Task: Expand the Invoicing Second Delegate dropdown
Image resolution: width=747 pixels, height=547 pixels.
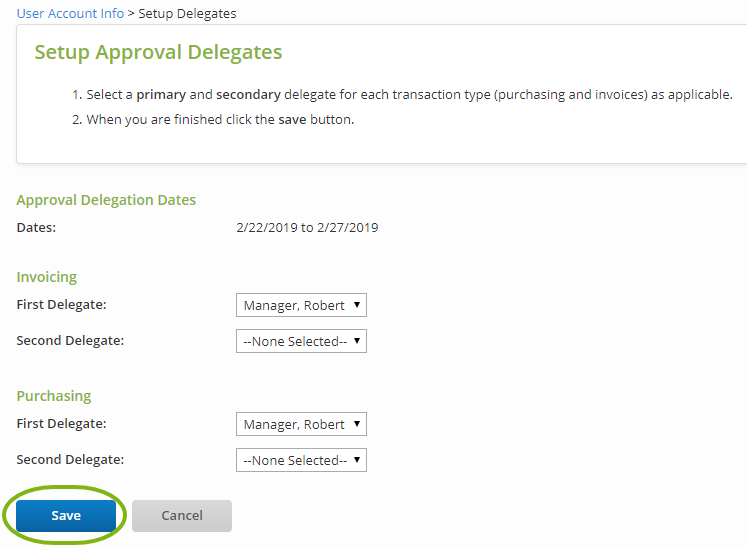Action: point(301,341)
